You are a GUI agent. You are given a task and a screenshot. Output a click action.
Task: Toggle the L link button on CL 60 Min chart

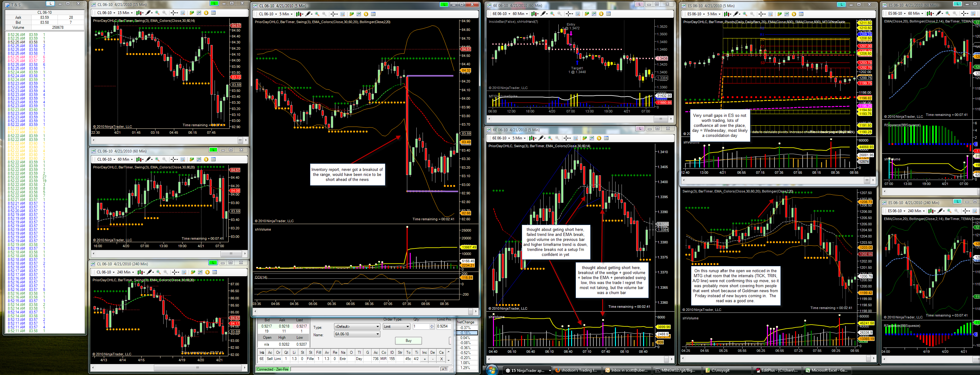[213, 150]
